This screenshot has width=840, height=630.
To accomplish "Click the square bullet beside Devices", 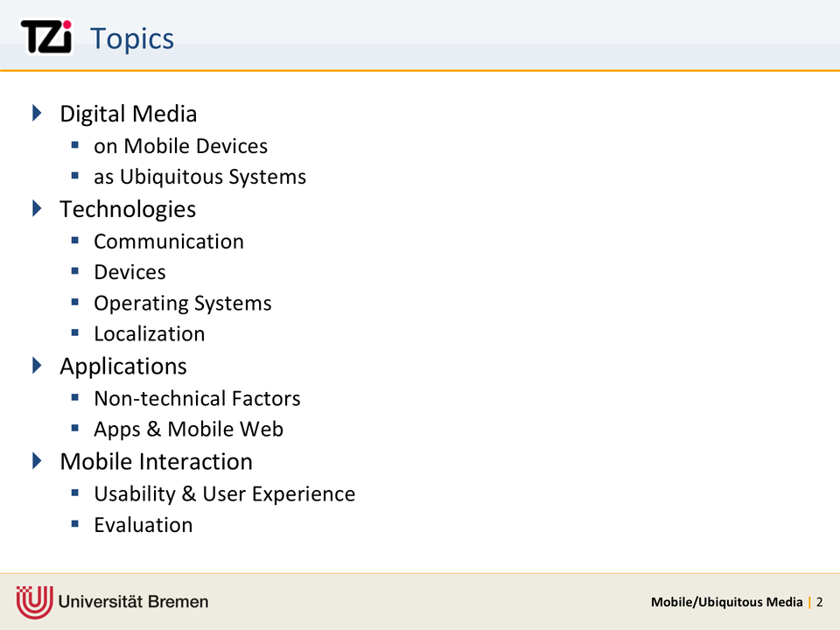I will [x=75, y=271].
